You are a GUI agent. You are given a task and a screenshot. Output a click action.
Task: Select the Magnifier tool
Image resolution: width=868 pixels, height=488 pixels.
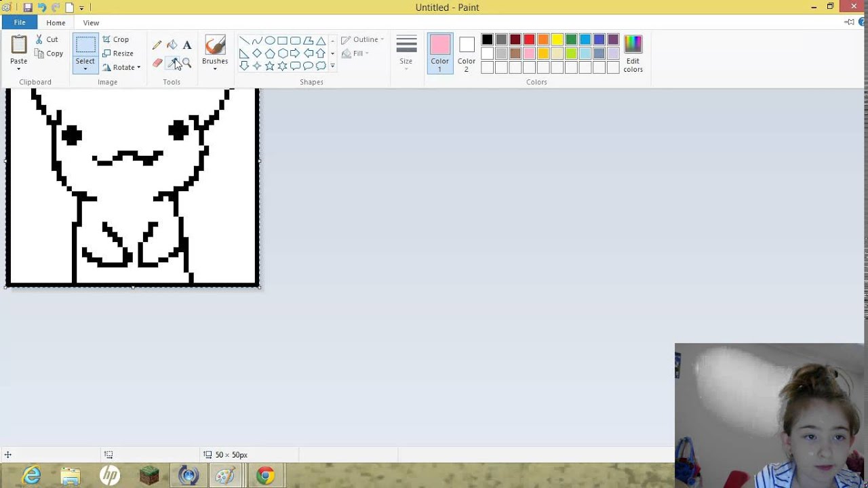187,63
